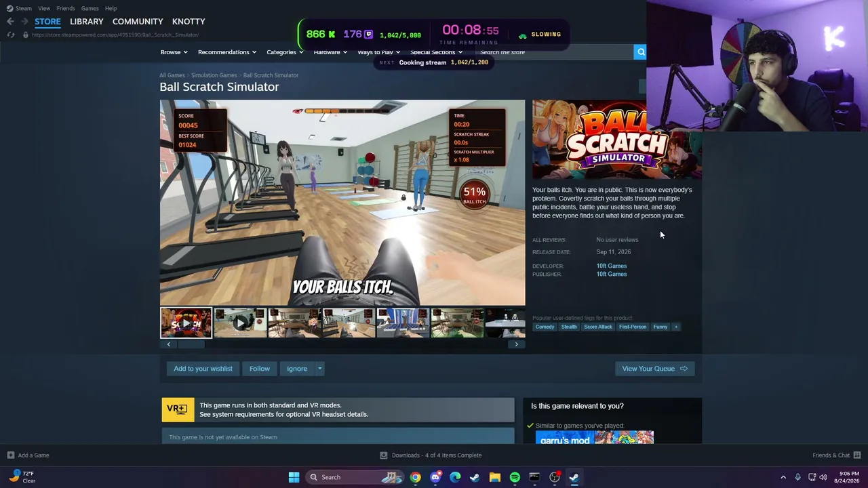Open File Explorer from the taskbar
Image resolution: width=868 pixels, height=488 pixels.
[495, 477]
